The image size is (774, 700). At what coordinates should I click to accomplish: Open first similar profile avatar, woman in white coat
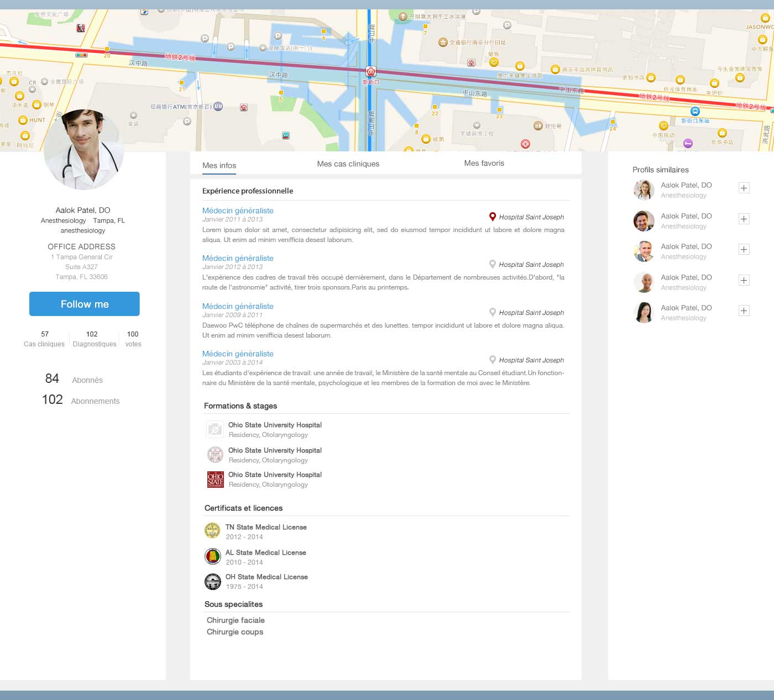[644, 190]
